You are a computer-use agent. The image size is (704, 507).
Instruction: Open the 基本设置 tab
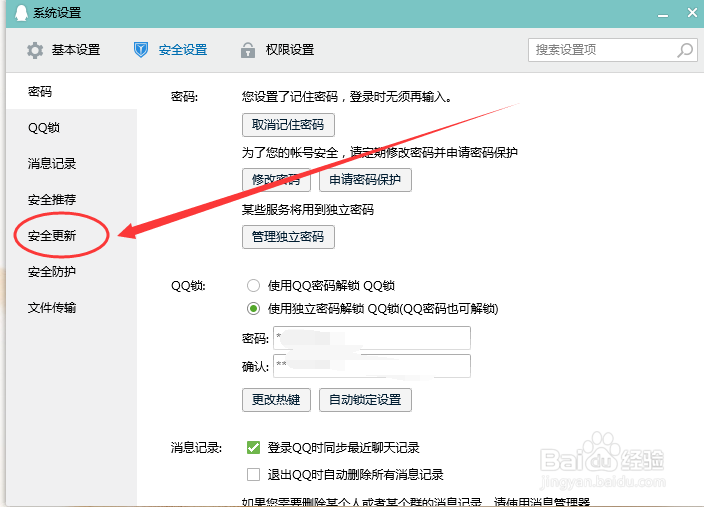[x=63, y=50]
